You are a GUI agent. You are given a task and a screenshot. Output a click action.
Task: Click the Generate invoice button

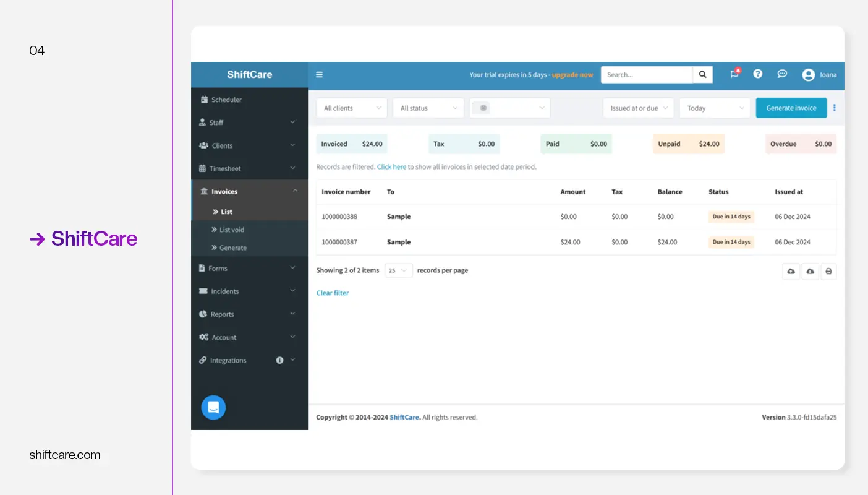tap(791, 108)
